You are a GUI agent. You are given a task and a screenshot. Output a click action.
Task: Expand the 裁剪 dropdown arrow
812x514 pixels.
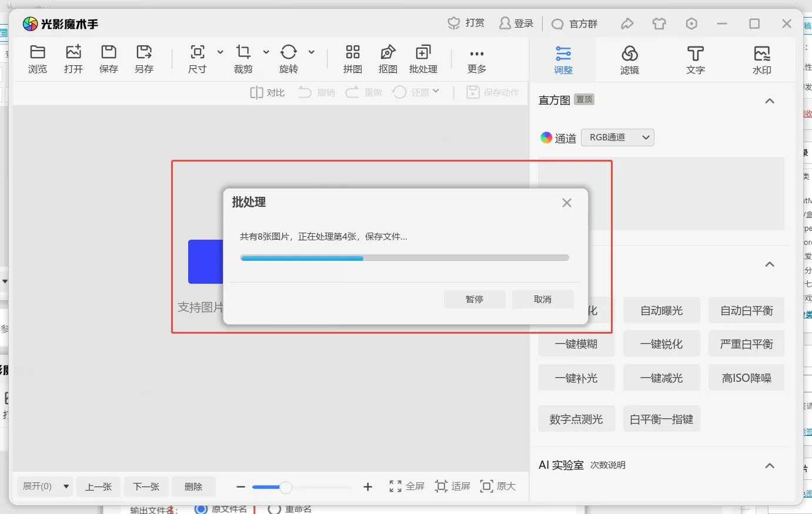click(x=266, y=52)
